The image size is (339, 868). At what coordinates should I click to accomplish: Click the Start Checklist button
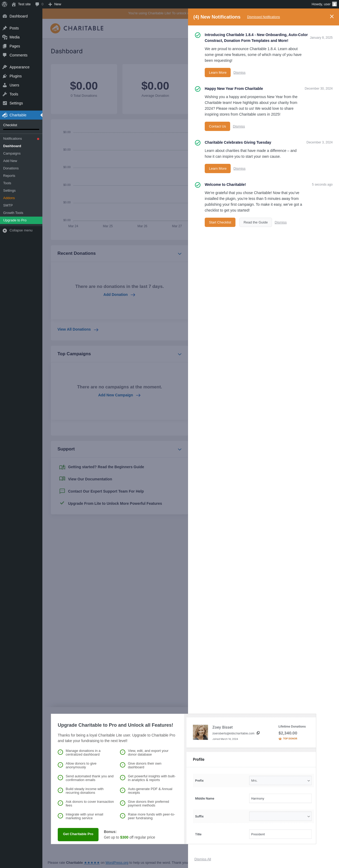220,222
